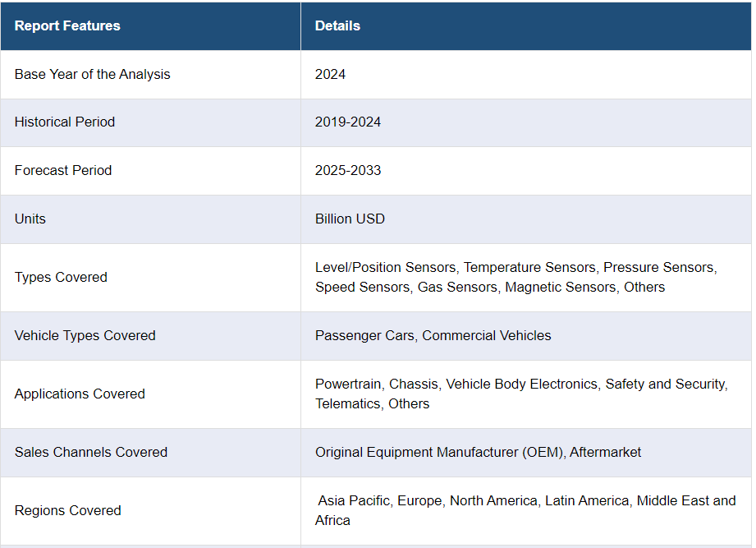756x548 pixels.
Task: Click the 2025-2033 forecast value
Action: pos(348,170)
